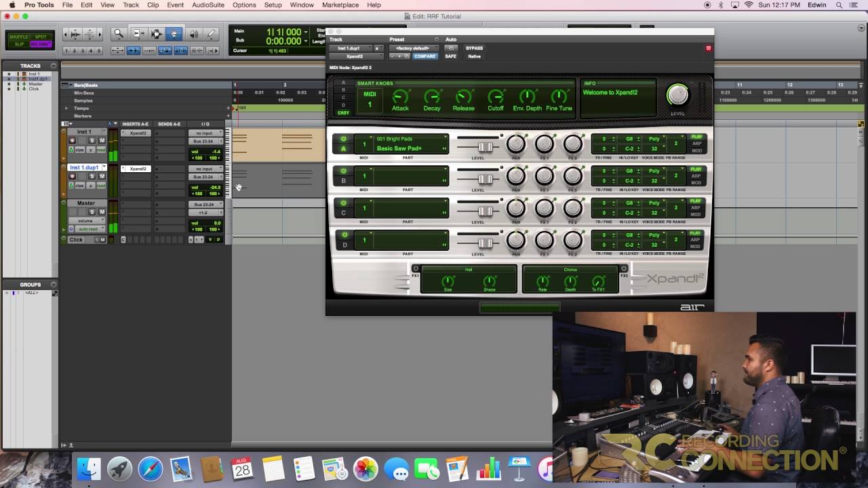Click zoom preset 1 button
Viewport: 868px width, 488px height.
[67, 51]
